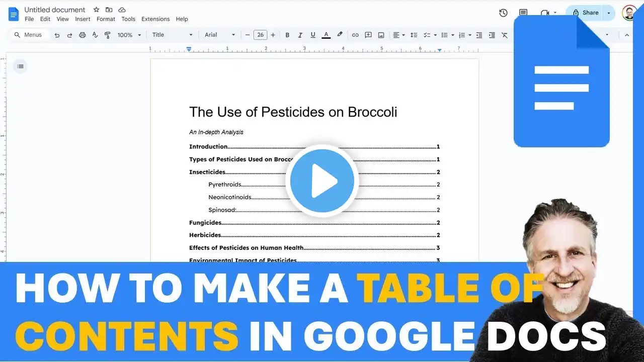Open the Format menu
The image size is (644, 362).
106,19
